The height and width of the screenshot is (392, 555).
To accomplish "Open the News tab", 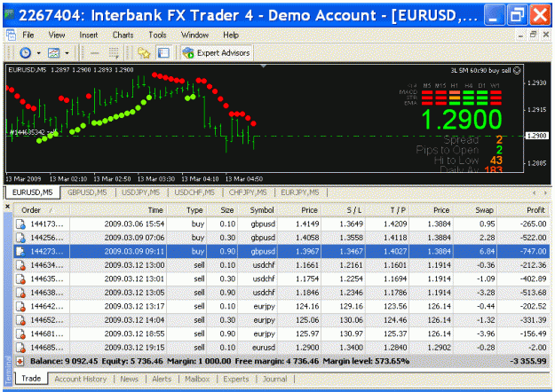I will [129, 379].
